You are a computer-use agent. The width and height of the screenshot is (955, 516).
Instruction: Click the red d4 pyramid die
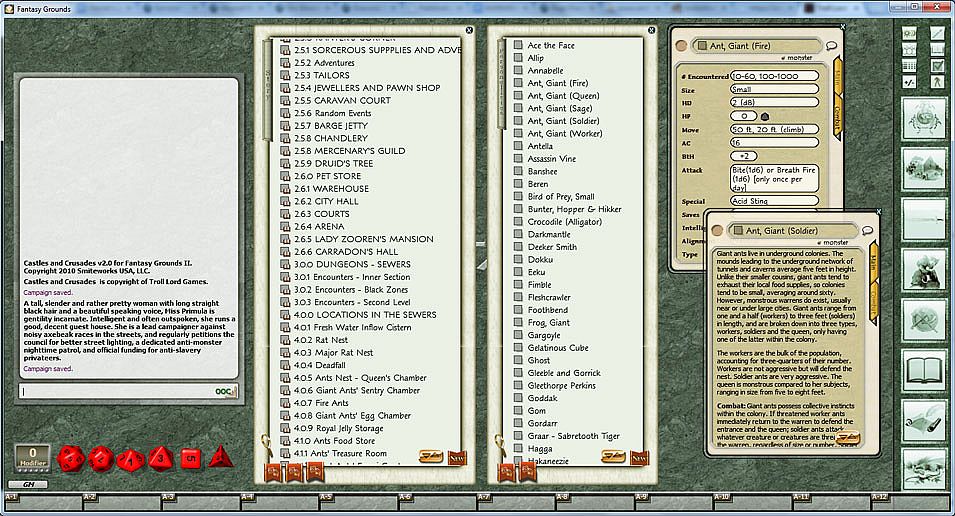[x=221, y=458]
